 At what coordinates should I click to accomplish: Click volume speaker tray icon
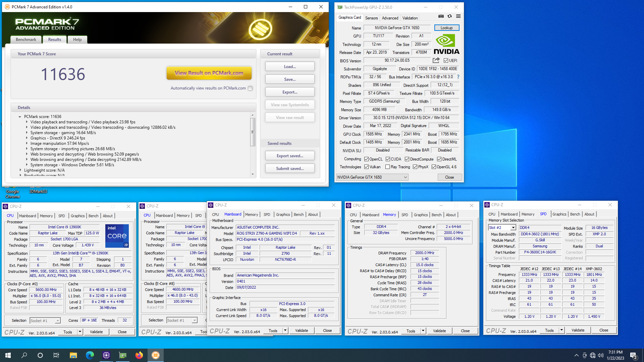[x=601, y=355]
